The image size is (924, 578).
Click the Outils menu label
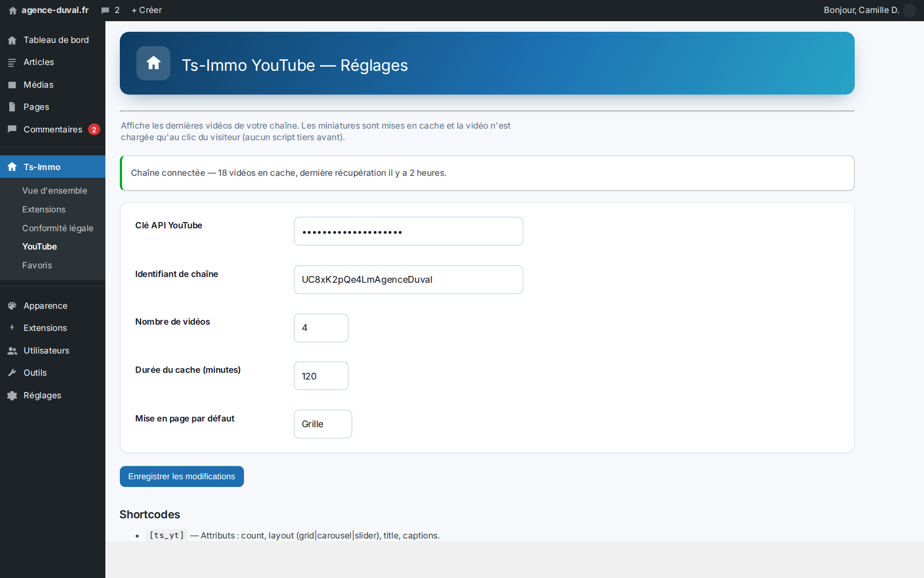(x=35, y=373)
